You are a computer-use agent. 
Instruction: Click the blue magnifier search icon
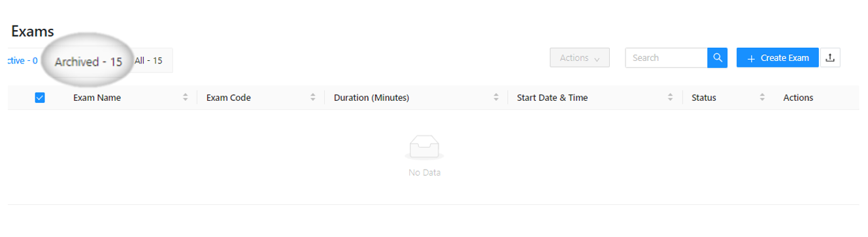click(x=717, y=58)
